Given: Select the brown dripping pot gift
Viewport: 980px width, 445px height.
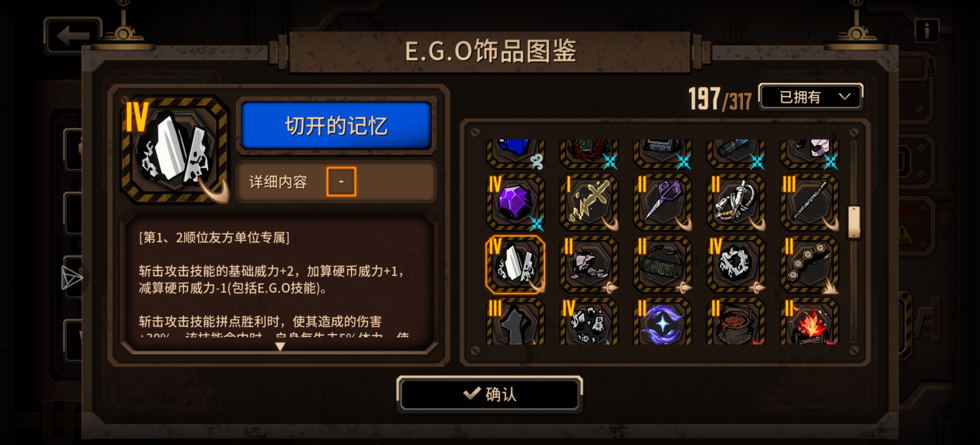Looking at the screenshot, I should (x=736, y=321).
